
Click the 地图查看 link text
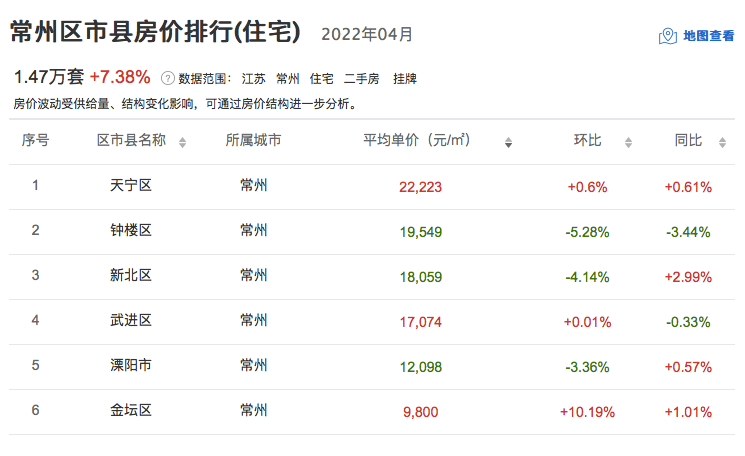click(709, 36)
